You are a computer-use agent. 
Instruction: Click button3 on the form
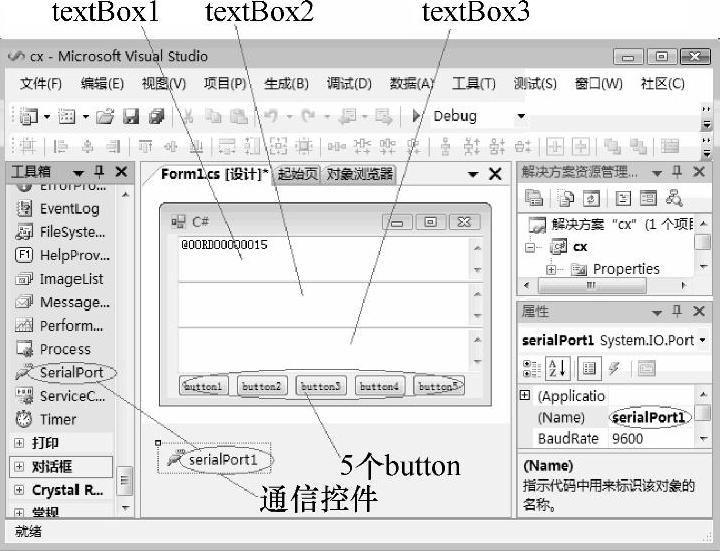pos(321,386)
